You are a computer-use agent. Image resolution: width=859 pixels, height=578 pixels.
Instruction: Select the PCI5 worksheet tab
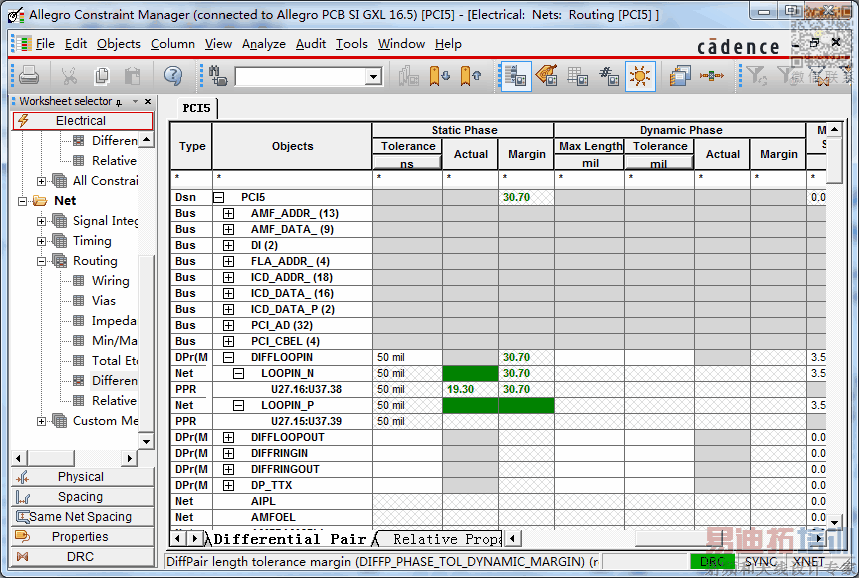pyautogui.click(x=196, y=108)
